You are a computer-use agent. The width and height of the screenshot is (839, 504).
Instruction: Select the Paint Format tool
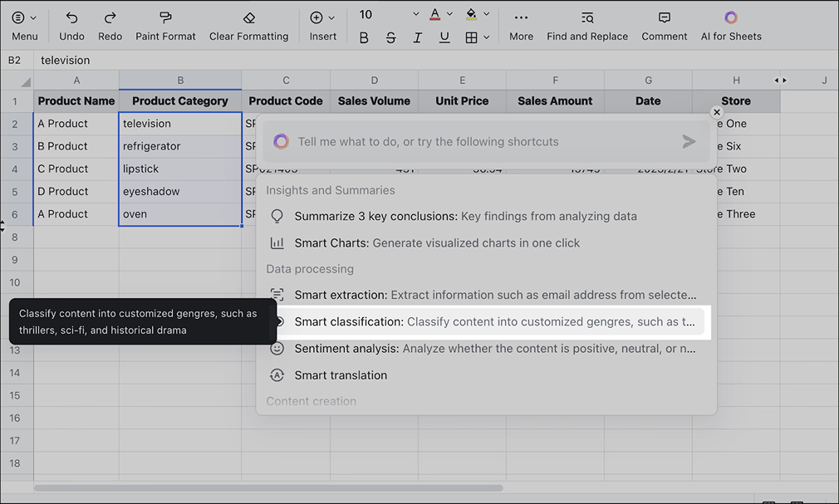(165, 17)
